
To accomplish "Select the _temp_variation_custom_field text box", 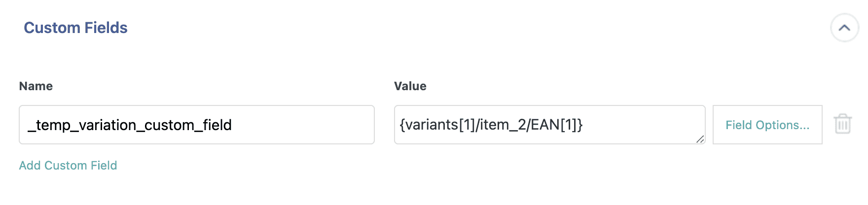I will (196, 125).
